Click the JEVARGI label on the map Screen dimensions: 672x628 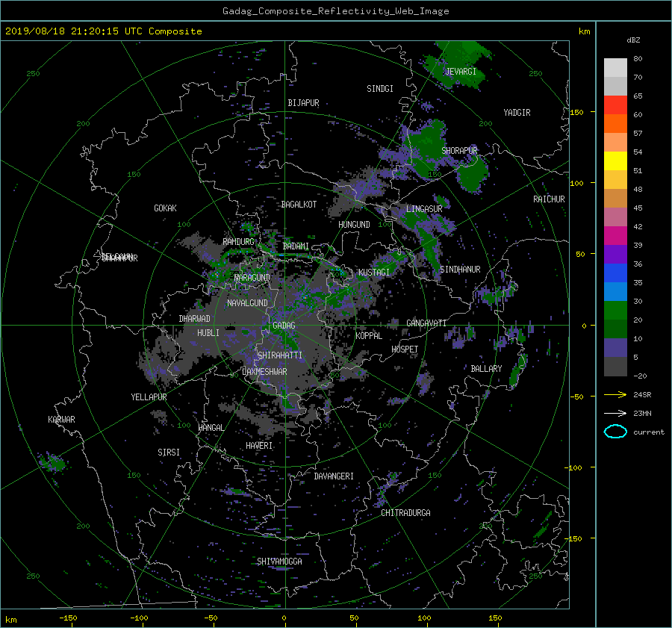tap(461, 72)
